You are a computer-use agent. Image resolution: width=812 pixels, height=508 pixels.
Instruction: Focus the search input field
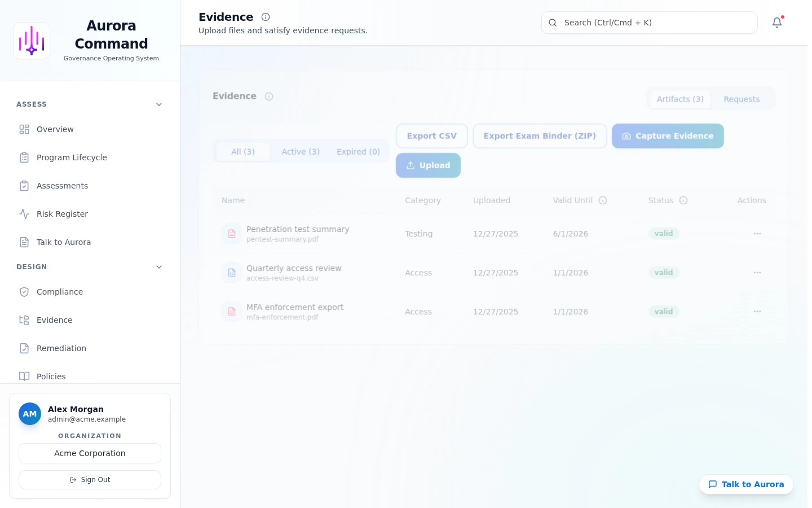coord(650,23)
